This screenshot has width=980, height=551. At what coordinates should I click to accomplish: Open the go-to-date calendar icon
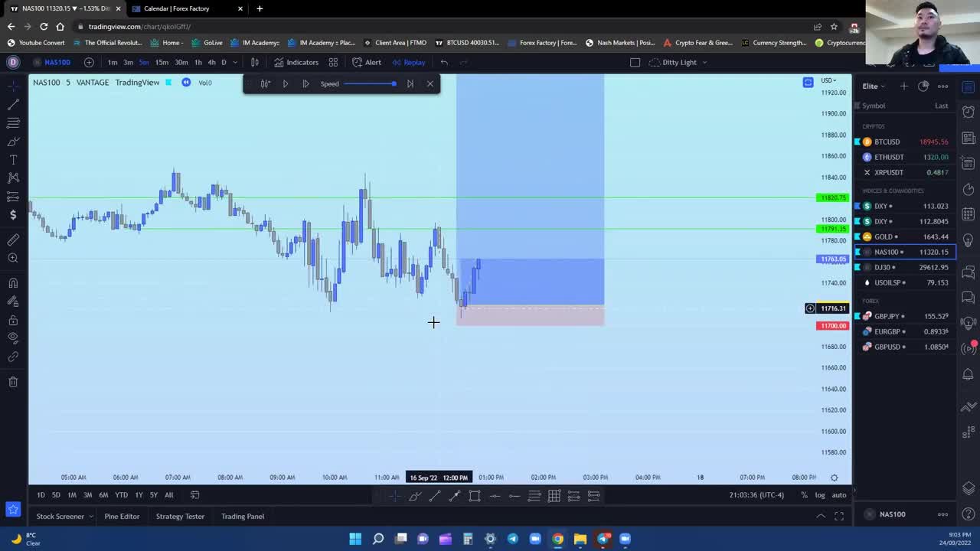coord(194,495)
